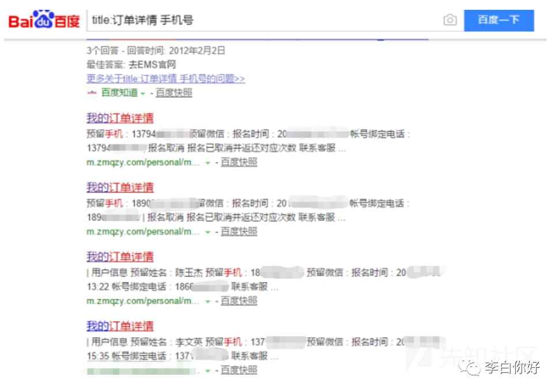Screen dimensions: 558x392
Task: Open 我的订单详情 result mentioning 陈玉杰
Action: coord(120,257)
